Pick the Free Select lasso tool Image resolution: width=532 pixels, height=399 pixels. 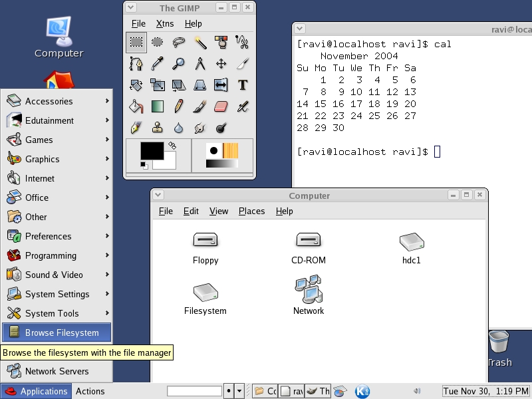click(x=179, y=43)
